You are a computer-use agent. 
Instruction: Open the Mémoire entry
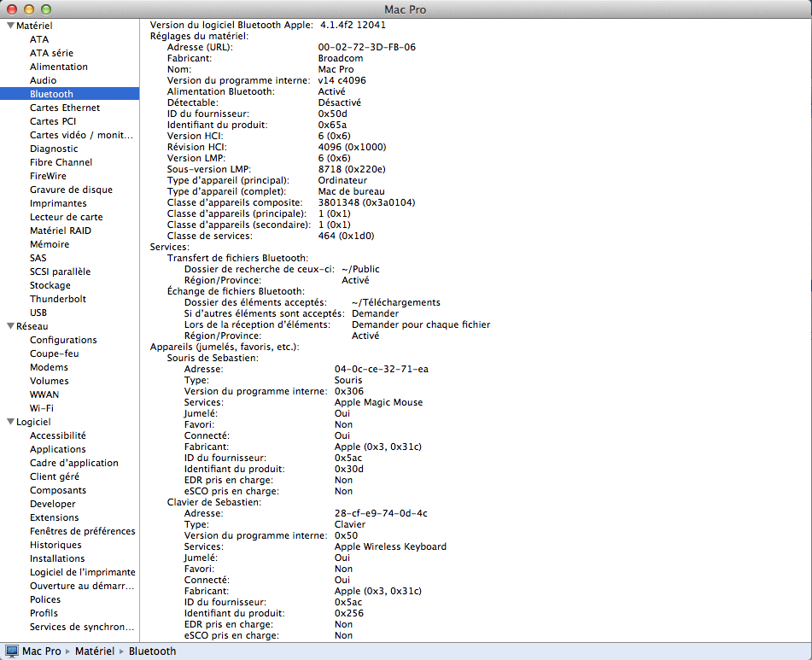(50, 244)
